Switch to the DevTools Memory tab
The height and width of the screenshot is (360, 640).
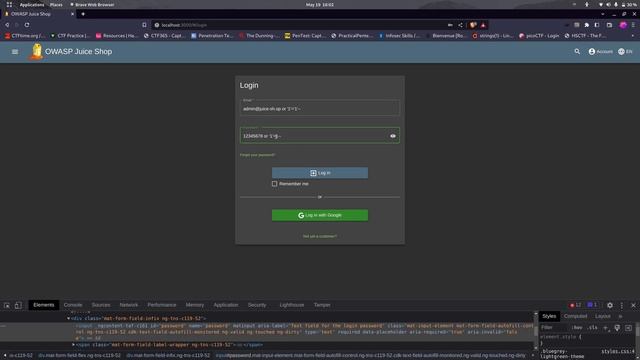tap(195, 305)
